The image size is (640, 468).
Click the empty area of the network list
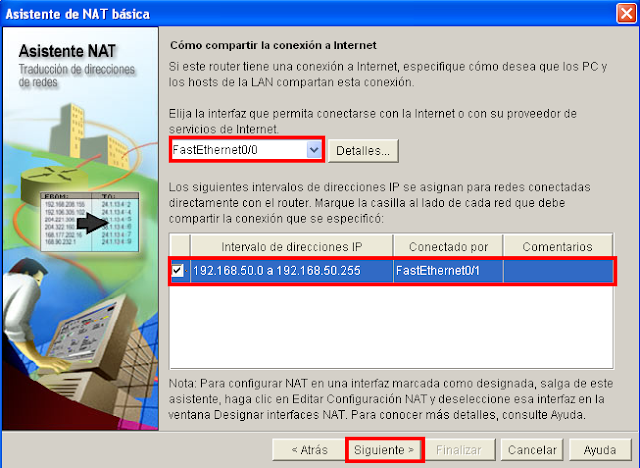tap(391, 325)
